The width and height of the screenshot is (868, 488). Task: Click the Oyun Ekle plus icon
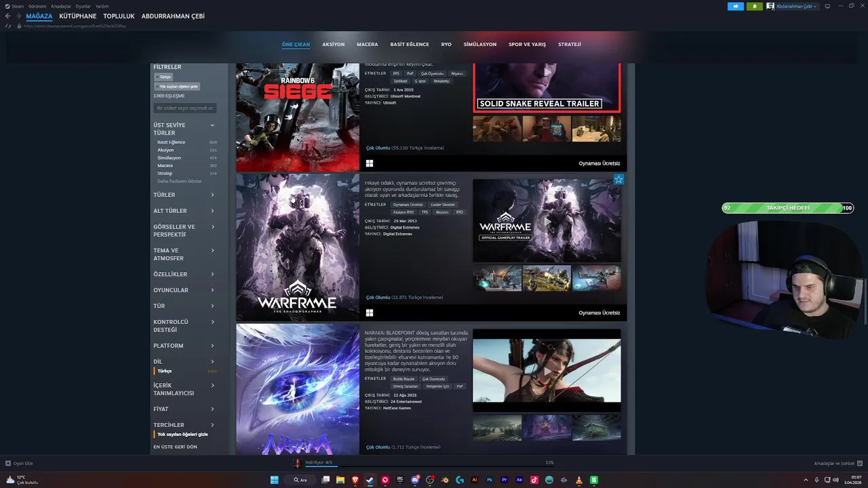pyautogui.click(x=8, y=464)
